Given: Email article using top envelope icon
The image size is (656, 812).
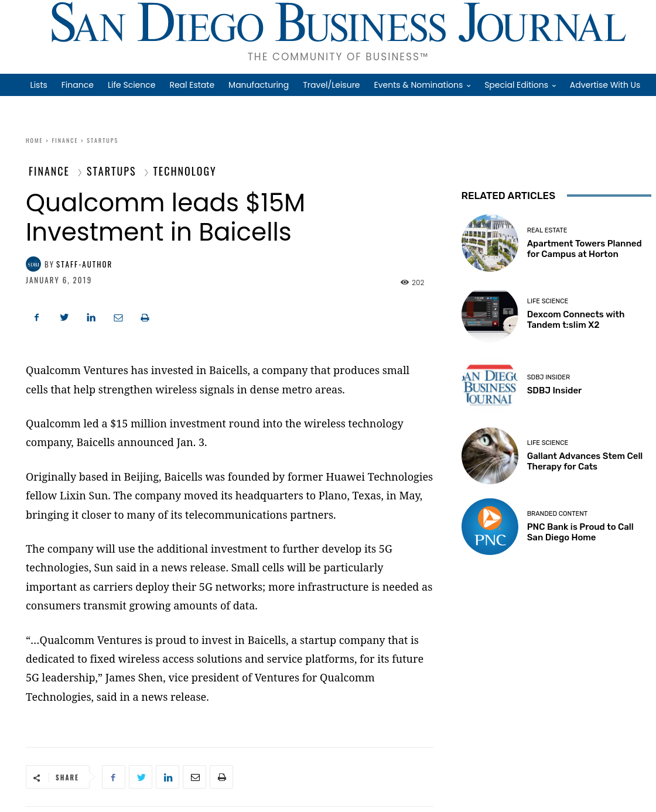Looking at the screenshot, I should click(x=118, y=317).
